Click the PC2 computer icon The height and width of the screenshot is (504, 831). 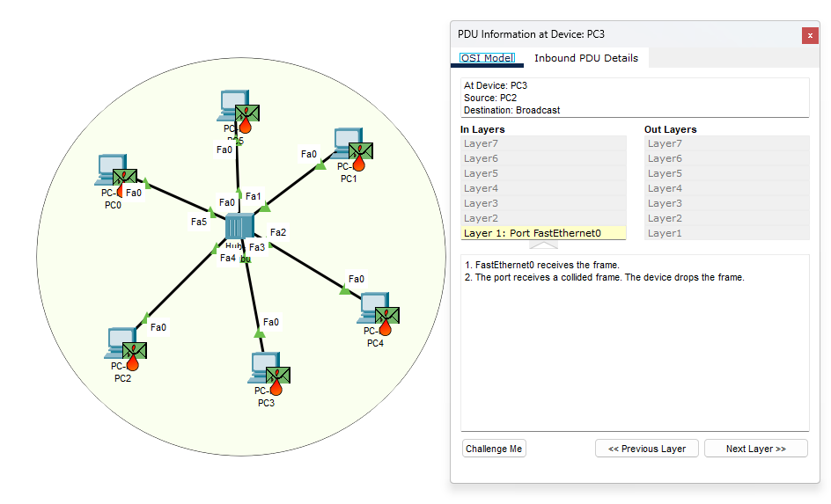pos(118,341)
